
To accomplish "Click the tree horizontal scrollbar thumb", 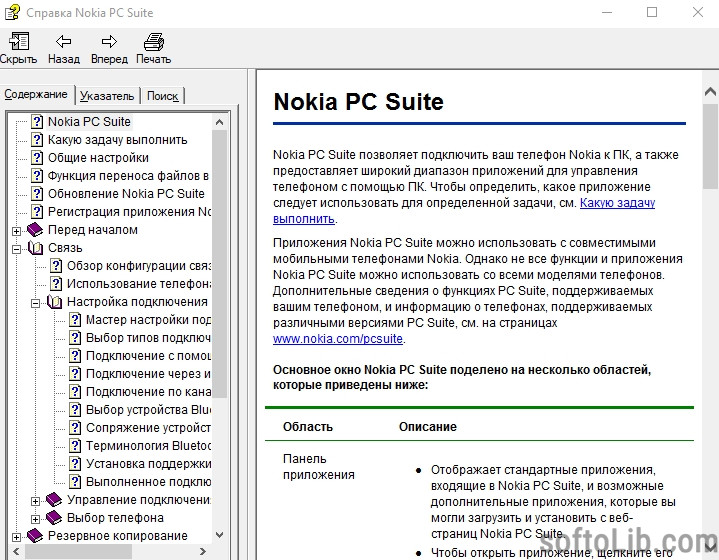I will click(x=78, y=551).
